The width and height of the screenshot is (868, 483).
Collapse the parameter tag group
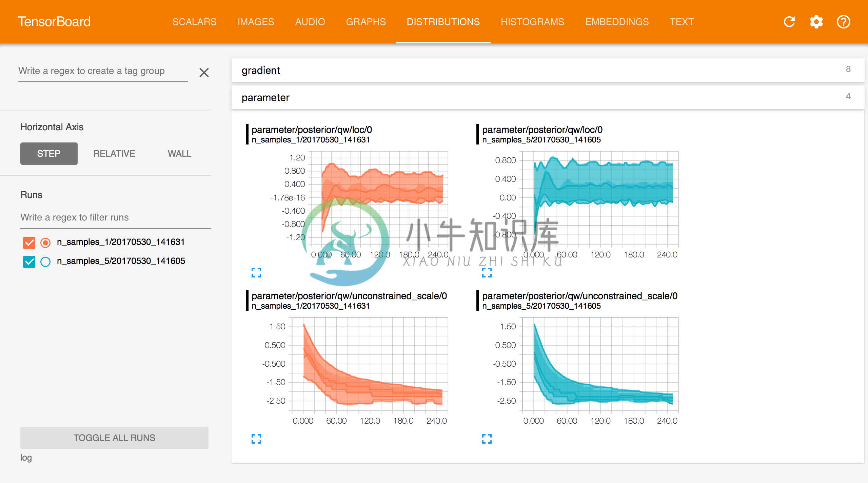pyautogui.click(x=548, y=97)
